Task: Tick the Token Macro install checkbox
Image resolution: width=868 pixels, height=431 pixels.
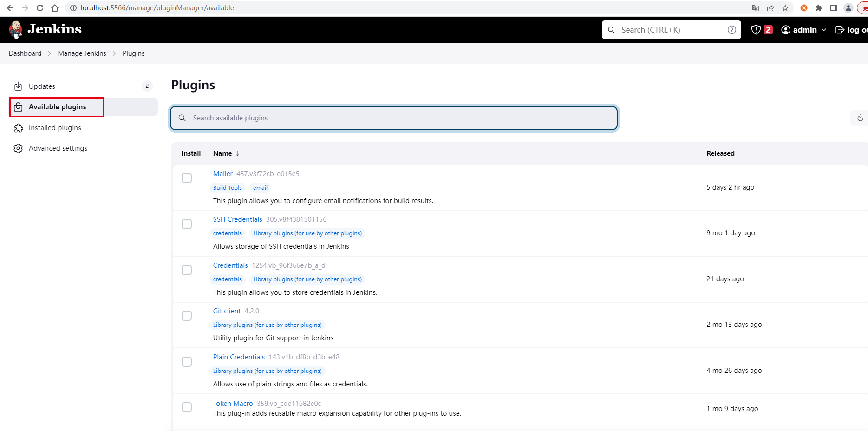Action: pyautogui.click(x=187, y=407)
